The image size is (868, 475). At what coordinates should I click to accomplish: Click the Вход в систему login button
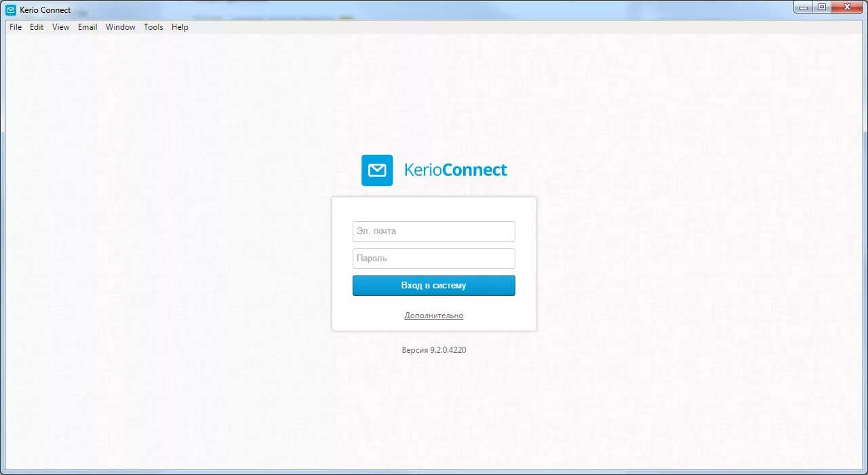click(434, 286)
